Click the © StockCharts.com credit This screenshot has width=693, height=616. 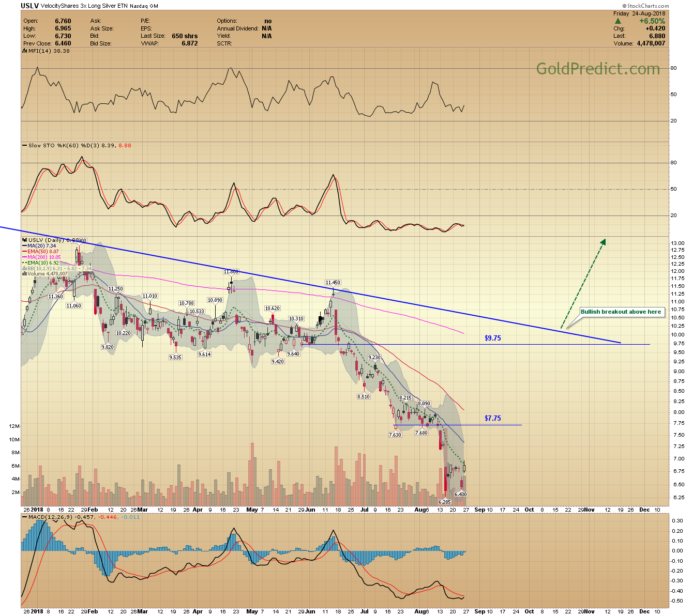tap(646, 6)
